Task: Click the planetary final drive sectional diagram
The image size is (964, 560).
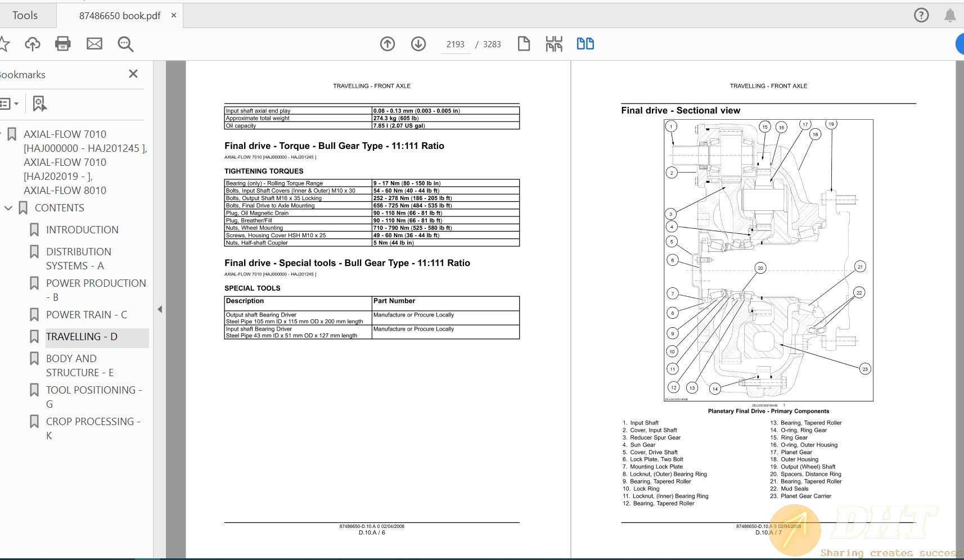Action: point(768,260)
